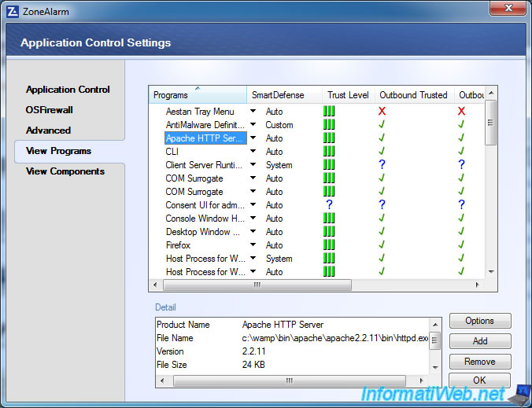The image size is (532, 408).
Task: Open SmartDefense dropdown for AntiMalware Definitions
Action: pos(253,125)
